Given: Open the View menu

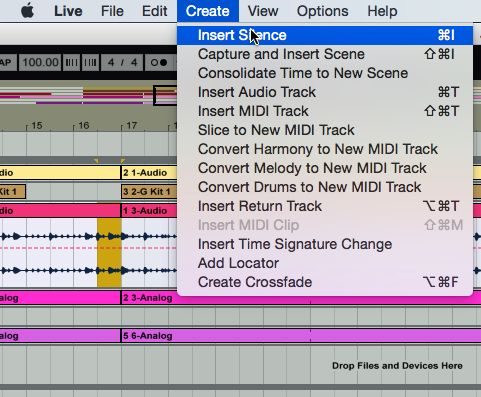Looking at the screenshot, I should click(x=263, y=11).
